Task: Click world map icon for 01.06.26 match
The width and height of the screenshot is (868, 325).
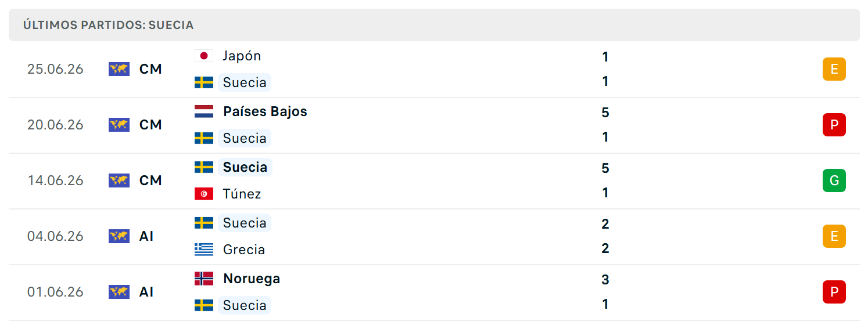Action: coord(119,292)
